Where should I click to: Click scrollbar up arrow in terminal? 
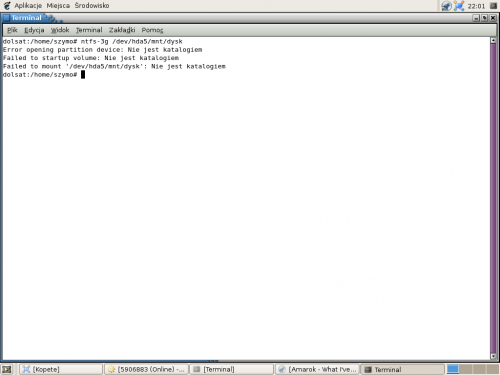click(493, 40)
